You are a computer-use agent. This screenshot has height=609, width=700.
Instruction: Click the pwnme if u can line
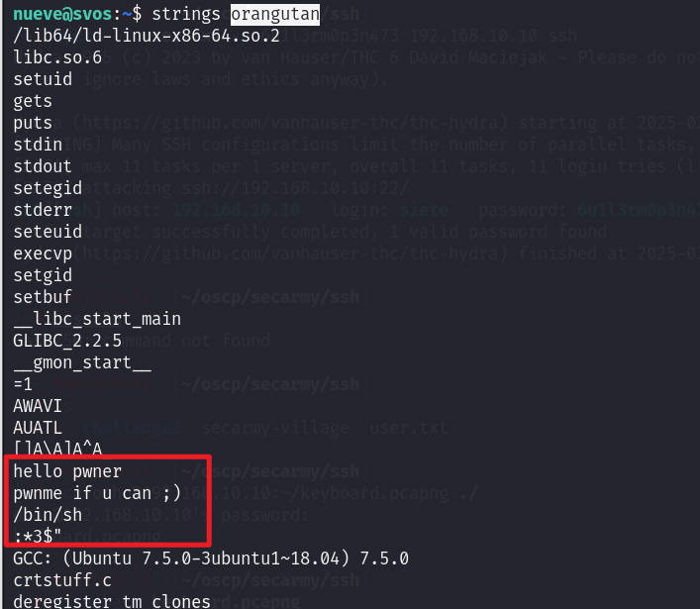click(x=97, y=493)
